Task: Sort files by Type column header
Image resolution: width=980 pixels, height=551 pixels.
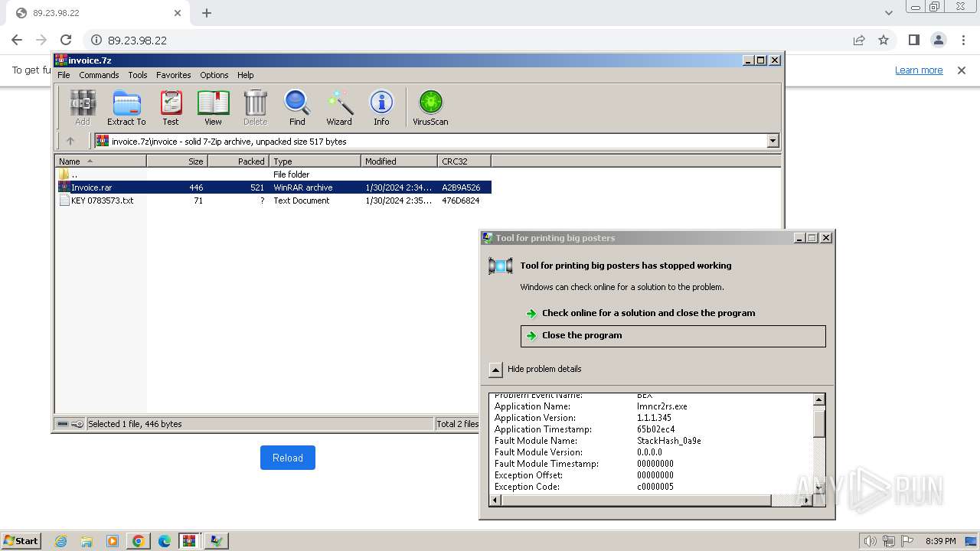Action: pyautogui.click(x=315, y=161)
